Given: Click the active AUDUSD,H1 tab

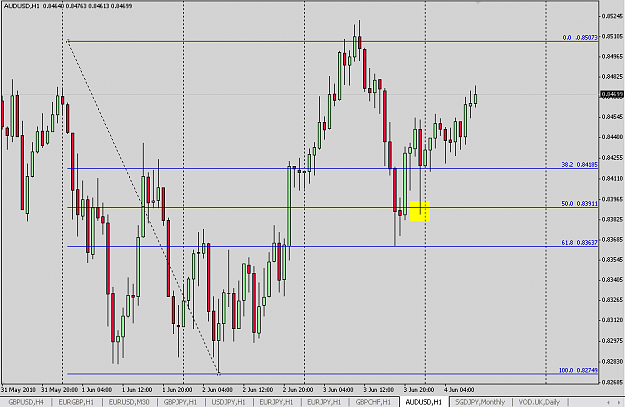Looking at the screenshot, I should [423, 402].
